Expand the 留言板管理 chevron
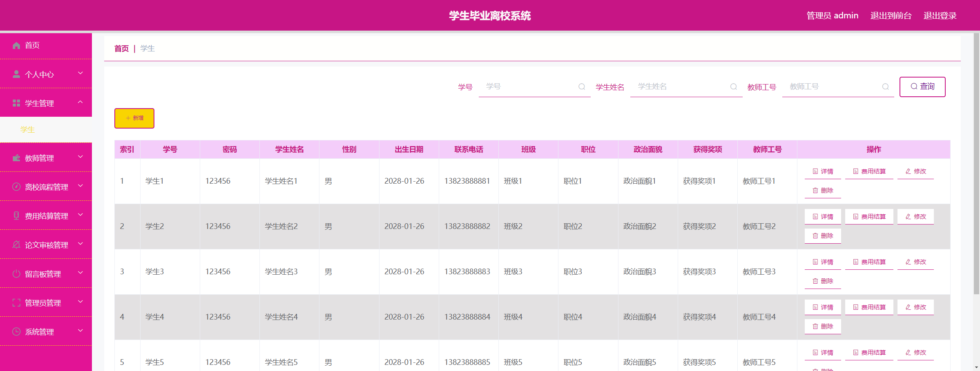Viewport: 980px width, 371px height. pyautogui.click(x=80, y=273)
